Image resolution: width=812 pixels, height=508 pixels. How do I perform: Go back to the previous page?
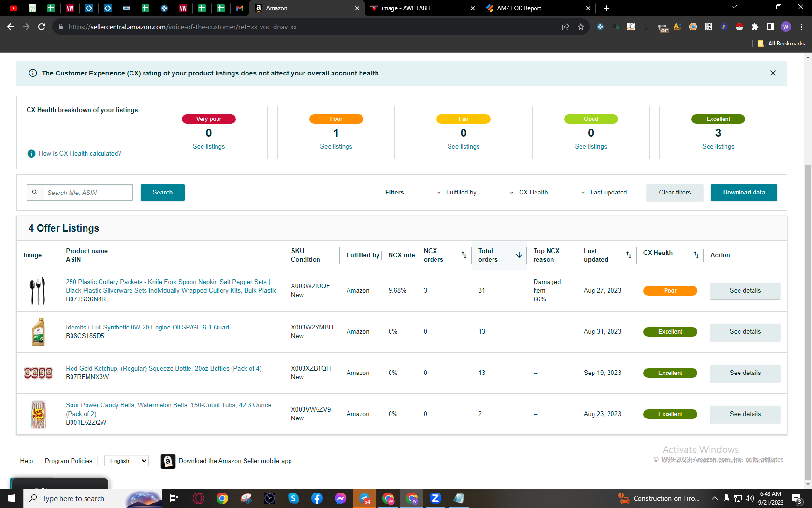pyautogui.click(x=11, y=27)
